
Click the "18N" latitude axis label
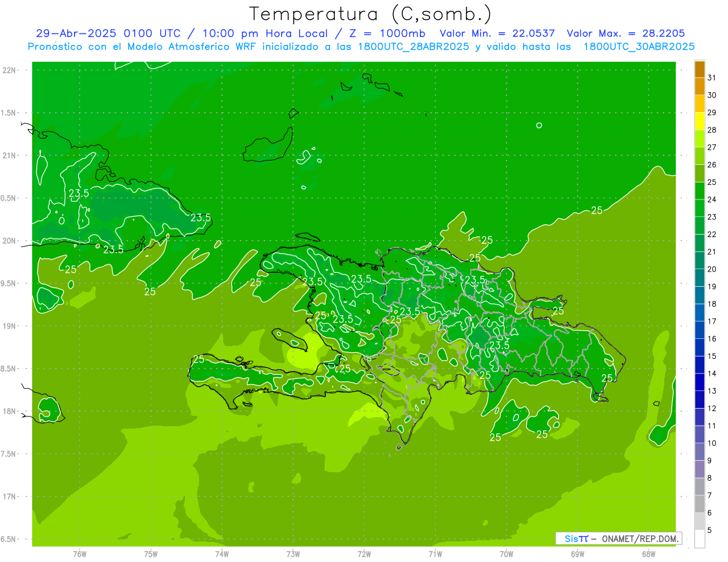coord(10,412)
